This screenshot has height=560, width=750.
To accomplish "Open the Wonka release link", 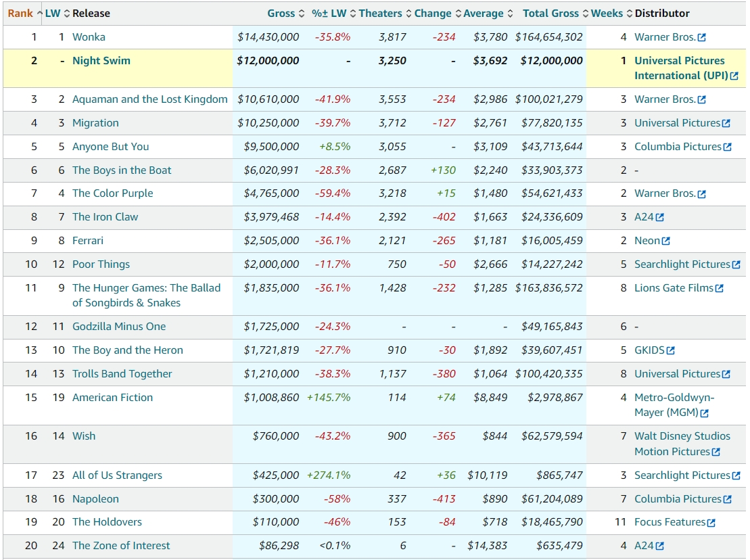I will [89, 37].
